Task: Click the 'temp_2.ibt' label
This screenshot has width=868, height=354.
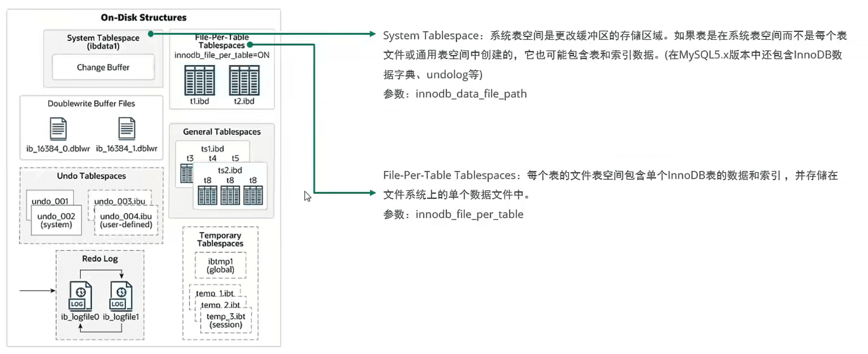Action: tap(221, 305)
